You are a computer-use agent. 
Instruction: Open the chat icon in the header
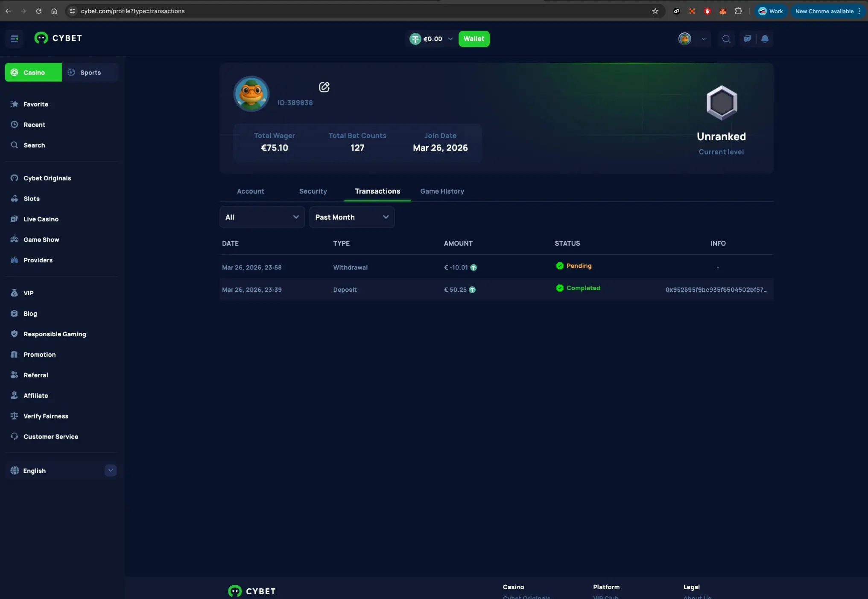tap(747, 39)
